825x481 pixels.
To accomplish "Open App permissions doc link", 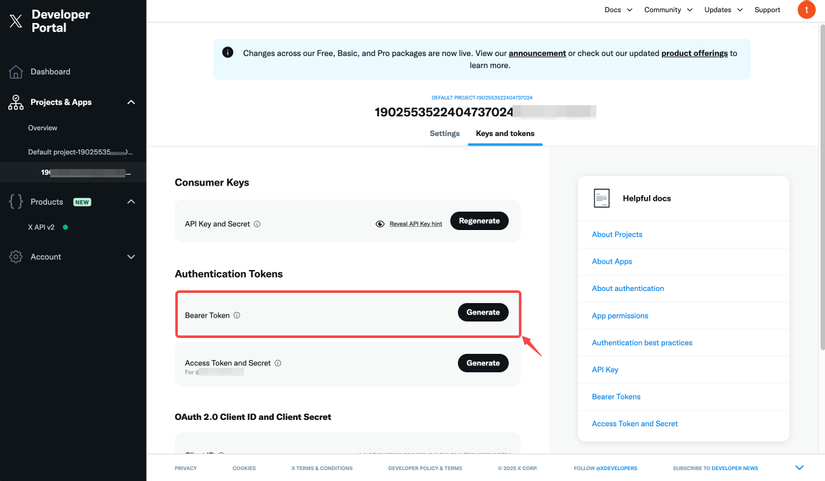I will (x=620, y=316).
